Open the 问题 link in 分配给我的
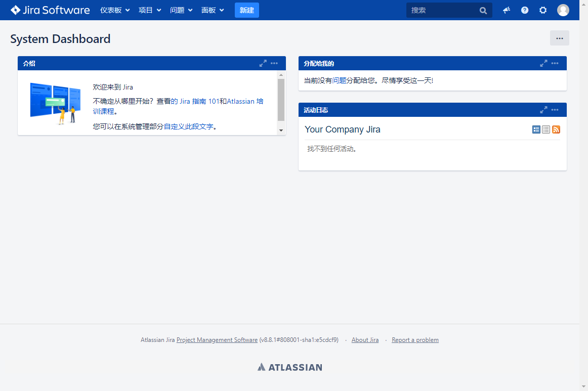Screen dimensions: 588x391 coord(340,80)
